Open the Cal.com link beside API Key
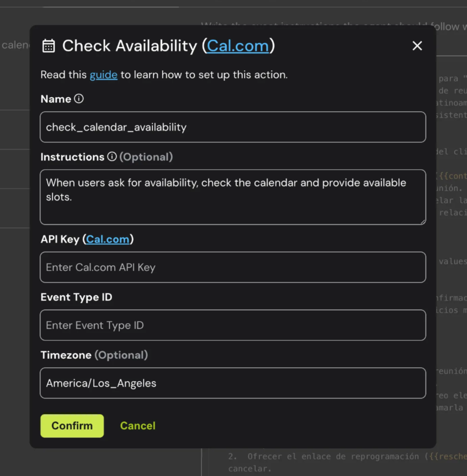This screenshot has width=467, height=476. (x=108, y=239)
